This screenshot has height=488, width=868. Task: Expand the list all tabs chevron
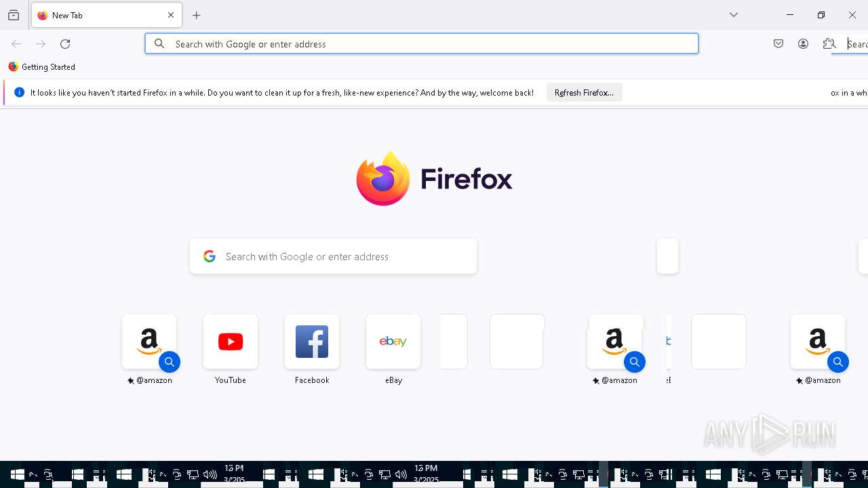[734, 15]
